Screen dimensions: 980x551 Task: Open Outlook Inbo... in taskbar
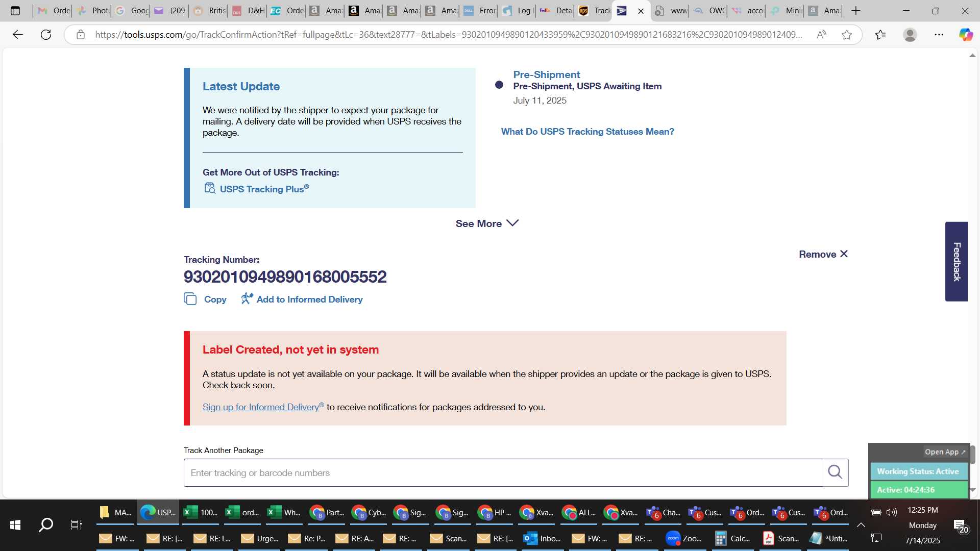[x=542, y=539]
